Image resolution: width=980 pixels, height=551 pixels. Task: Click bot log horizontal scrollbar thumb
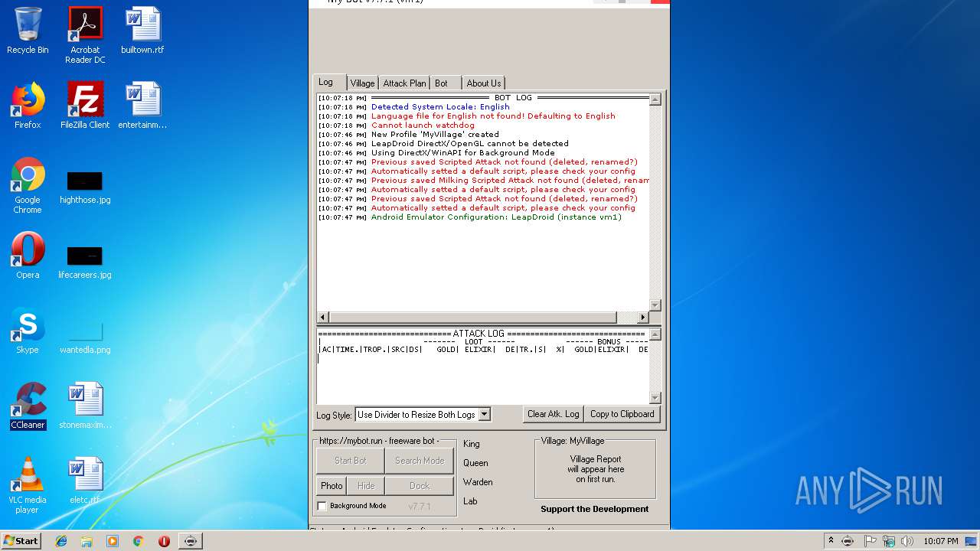pos(473,317)
